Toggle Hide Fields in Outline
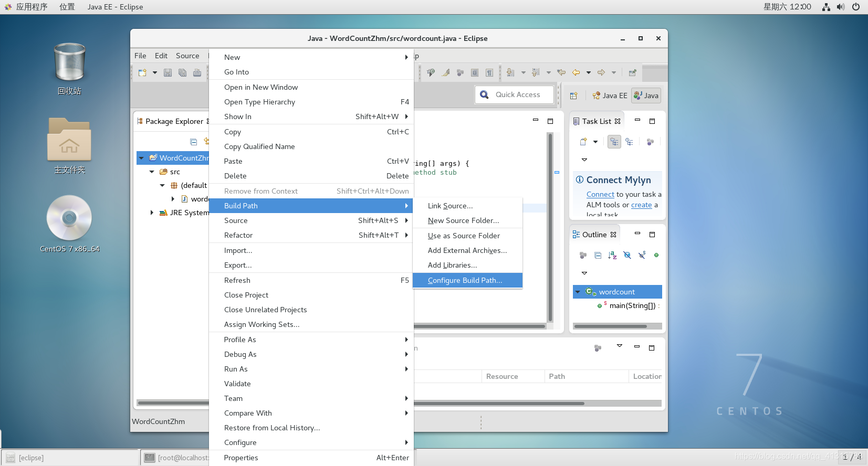Viewport: 868px width, 466px height. click(x=627, y=255)
